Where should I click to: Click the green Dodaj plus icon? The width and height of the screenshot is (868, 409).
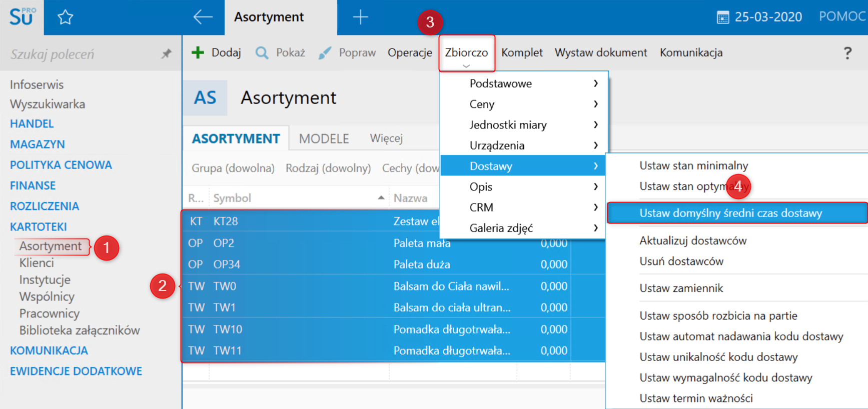pyautogui.click(x=198, y=52)
